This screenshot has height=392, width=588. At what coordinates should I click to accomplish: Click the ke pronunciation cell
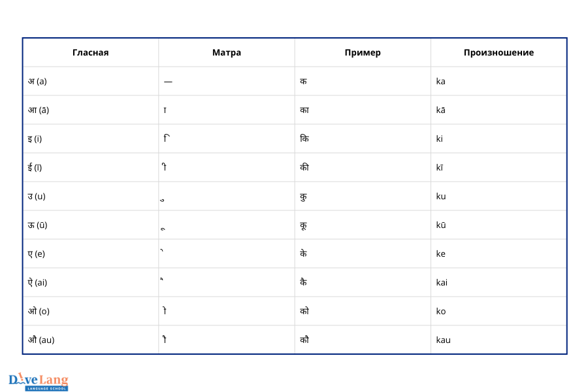click(x=498, y=254)
